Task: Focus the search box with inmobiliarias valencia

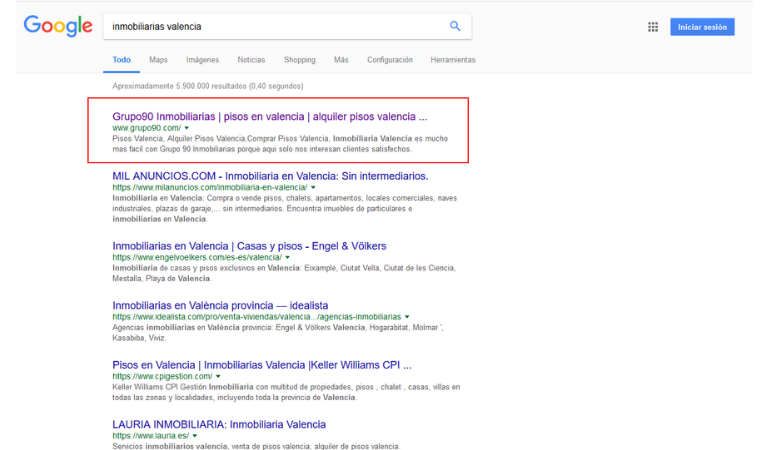Action: 287,26
